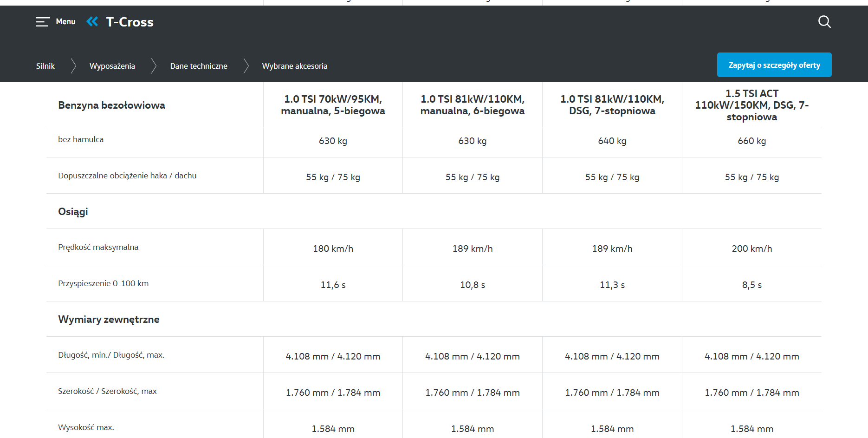Click the Menu text label
The width and height of the screenshot is (868, 438).
[x=65, y=21]
